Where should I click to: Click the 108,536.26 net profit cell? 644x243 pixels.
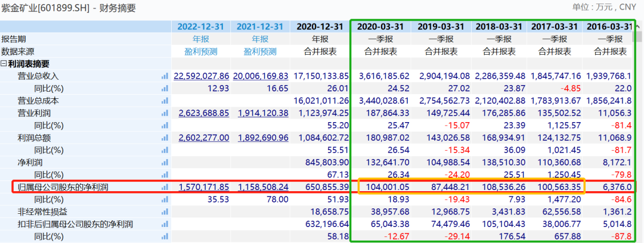pyautogui.click(x=504, y=187)
